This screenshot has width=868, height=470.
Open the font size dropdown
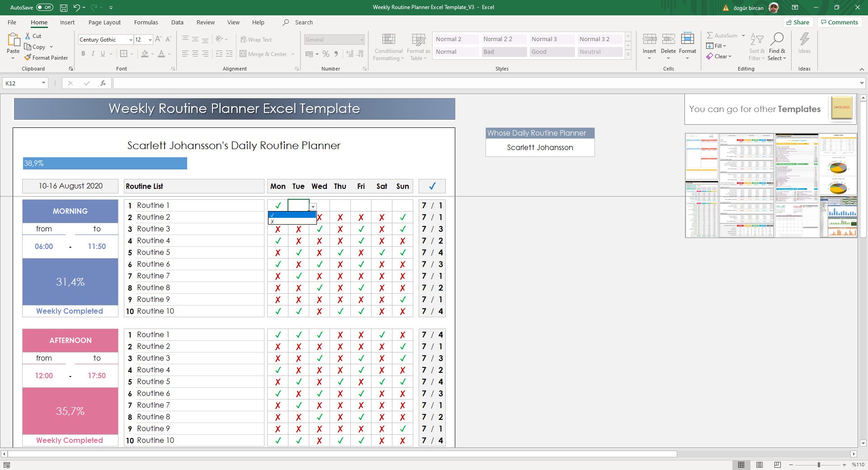coord(150,39)
